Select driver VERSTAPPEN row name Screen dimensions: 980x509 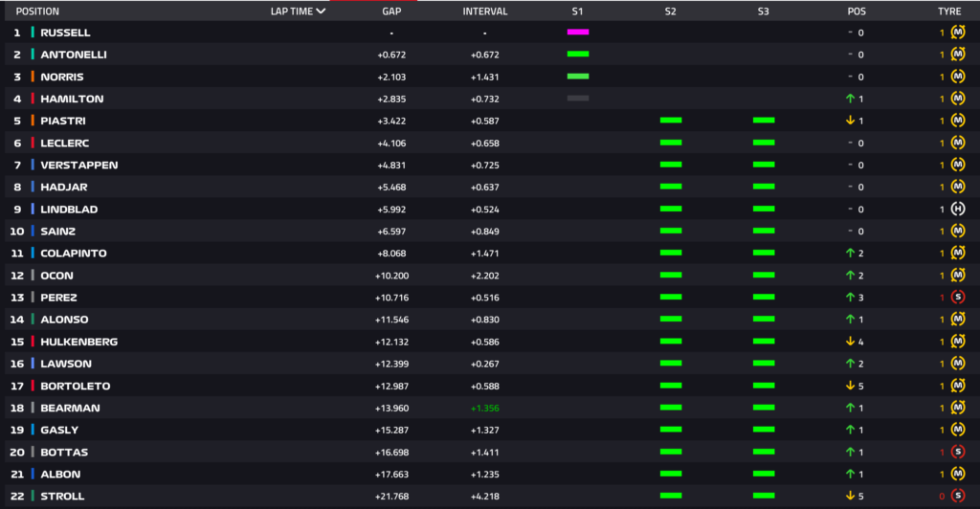click(78, 165)
